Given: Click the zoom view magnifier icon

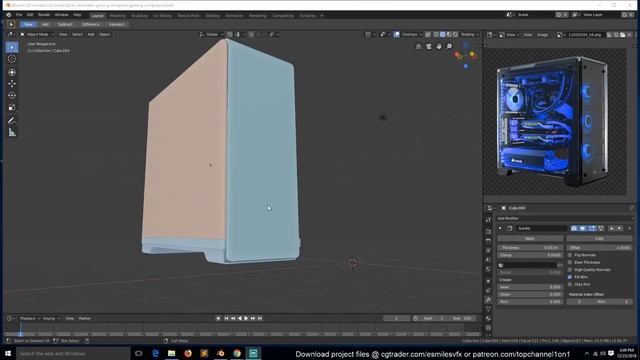Looking at the screenshot, I should [449, 47].
